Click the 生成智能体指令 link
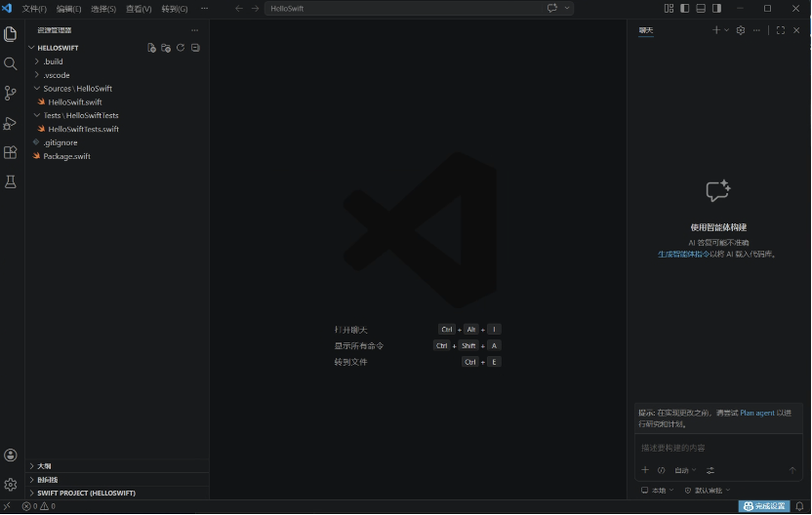The height and width of the screenshot is (515, 812). click(683, 255)
